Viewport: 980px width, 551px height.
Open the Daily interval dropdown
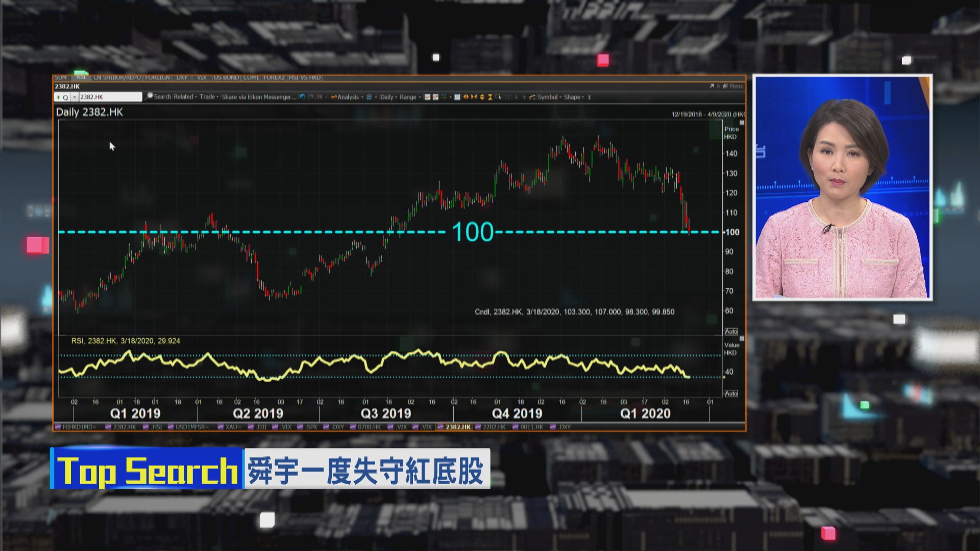coord(388,96)
